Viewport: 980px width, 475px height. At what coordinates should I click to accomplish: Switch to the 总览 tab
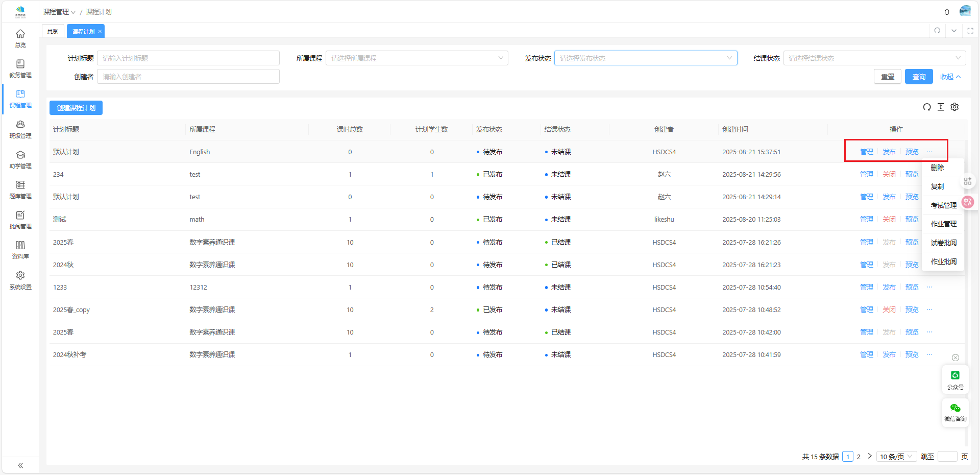(x=53, y=32)
